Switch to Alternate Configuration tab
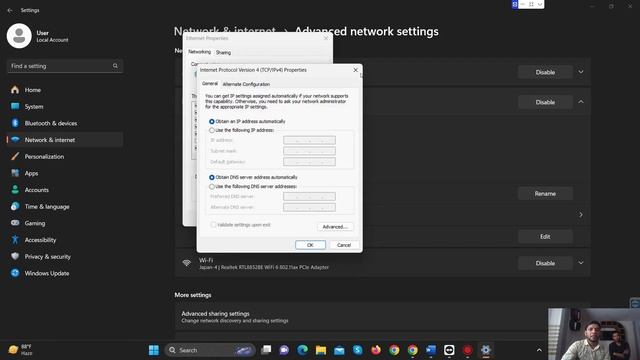The height and width of the screenshot is (360, 640). 246,84
